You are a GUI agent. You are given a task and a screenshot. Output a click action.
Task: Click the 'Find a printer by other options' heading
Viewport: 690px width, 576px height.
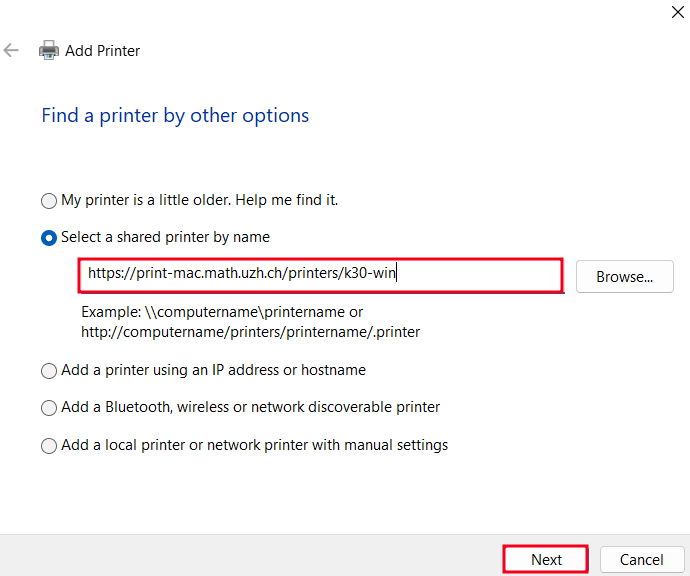[175, 116]
